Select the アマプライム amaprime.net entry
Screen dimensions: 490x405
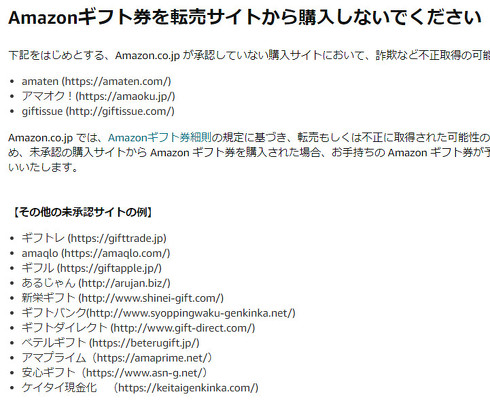pyautogui.click(x=117, y=358)
